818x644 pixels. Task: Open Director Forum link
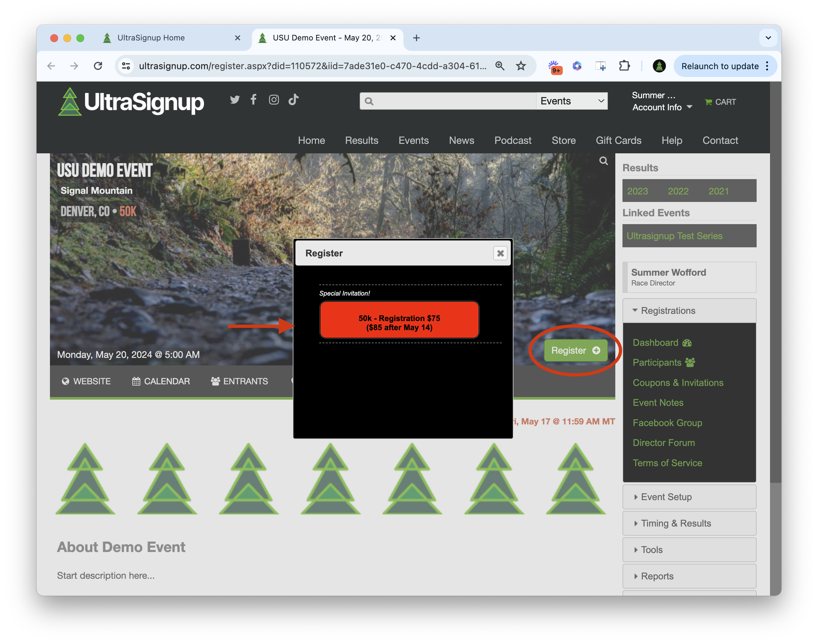(x=663, y=443)
